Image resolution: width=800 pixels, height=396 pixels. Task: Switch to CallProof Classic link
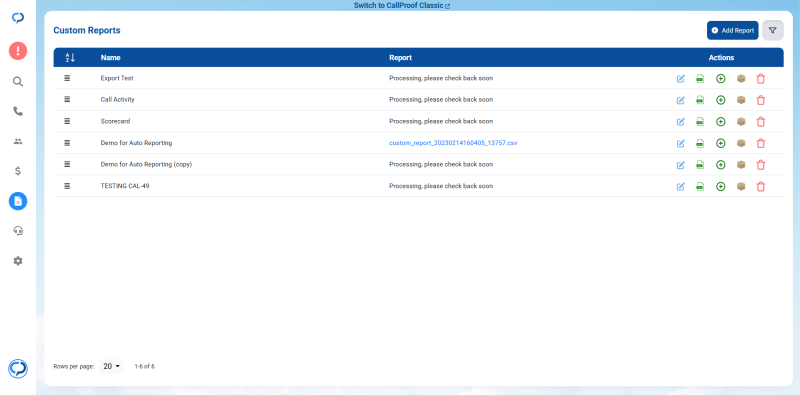pyautogui.click(x=402, y=6)
